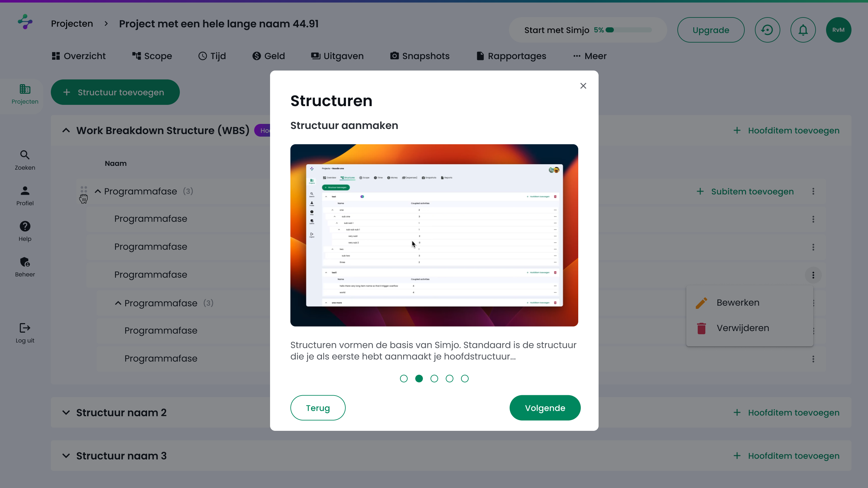Click the trash icon next to Verwijderen

tap(701, 328)
